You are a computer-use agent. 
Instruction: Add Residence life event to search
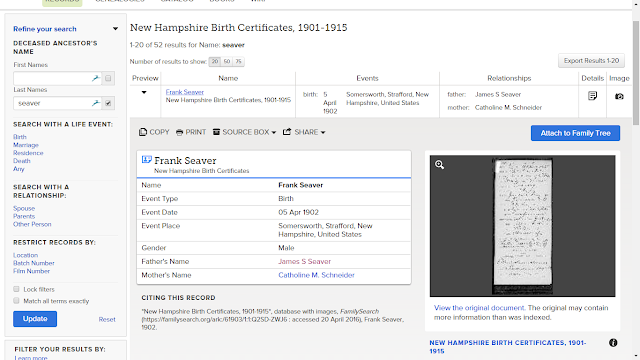pos(28,153)
